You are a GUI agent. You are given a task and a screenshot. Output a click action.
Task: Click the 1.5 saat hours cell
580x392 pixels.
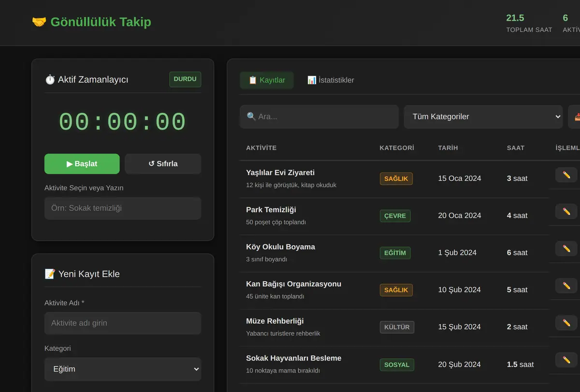tap(521, 364)
